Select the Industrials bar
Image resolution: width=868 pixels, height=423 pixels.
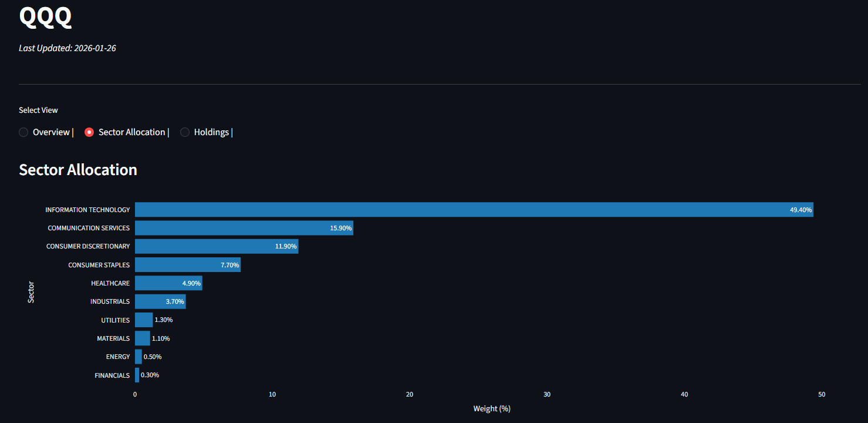click(158, 301)
